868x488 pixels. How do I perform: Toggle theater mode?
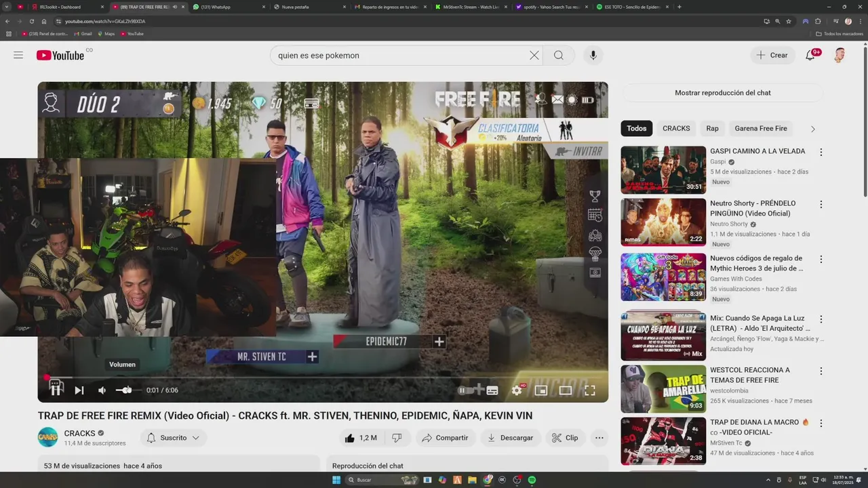click(x=566, y=390)
